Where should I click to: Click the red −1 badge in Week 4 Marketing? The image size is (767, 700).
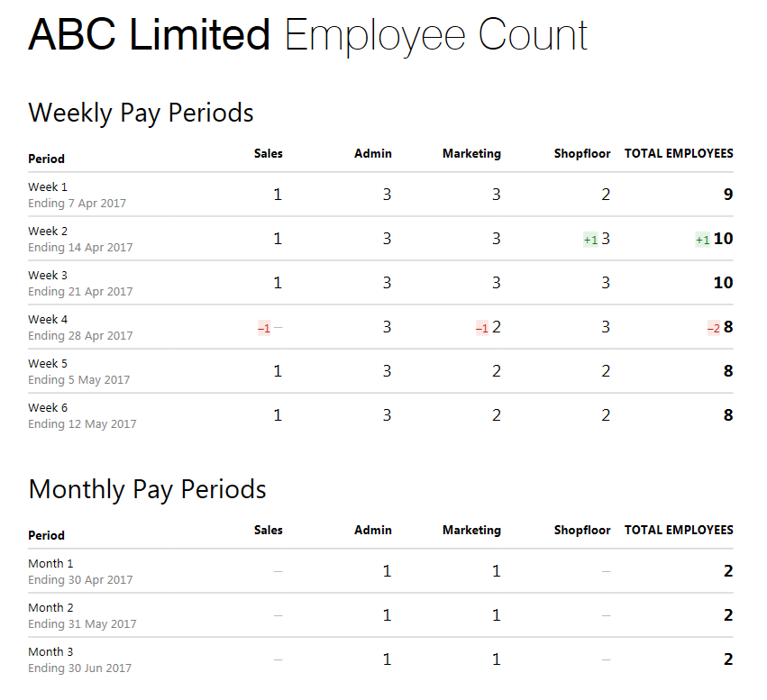(482, 328)
